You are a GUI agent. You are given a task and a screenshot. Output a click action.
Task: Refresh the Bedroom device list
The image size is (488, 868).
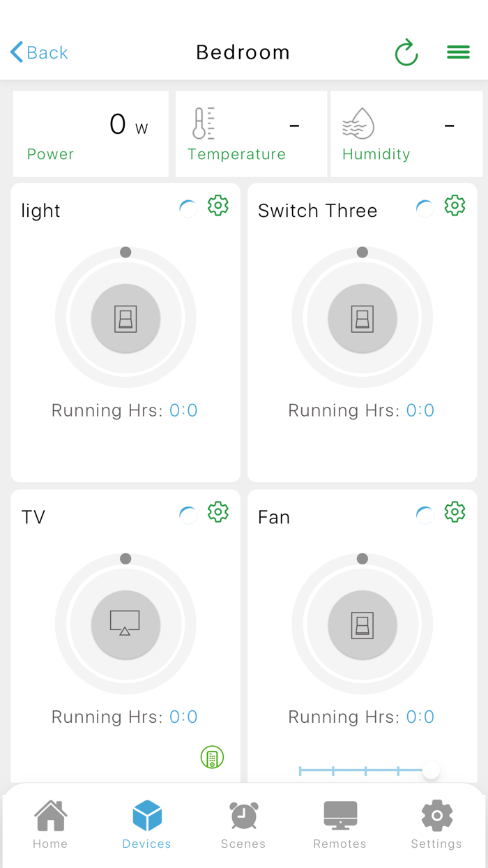click(406, 52)
